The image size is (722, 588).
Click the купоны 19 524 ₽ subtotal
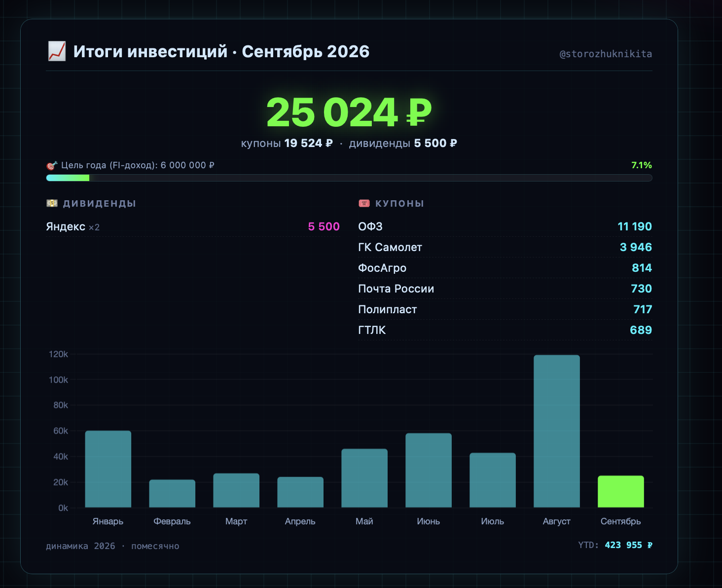[287, 143]
